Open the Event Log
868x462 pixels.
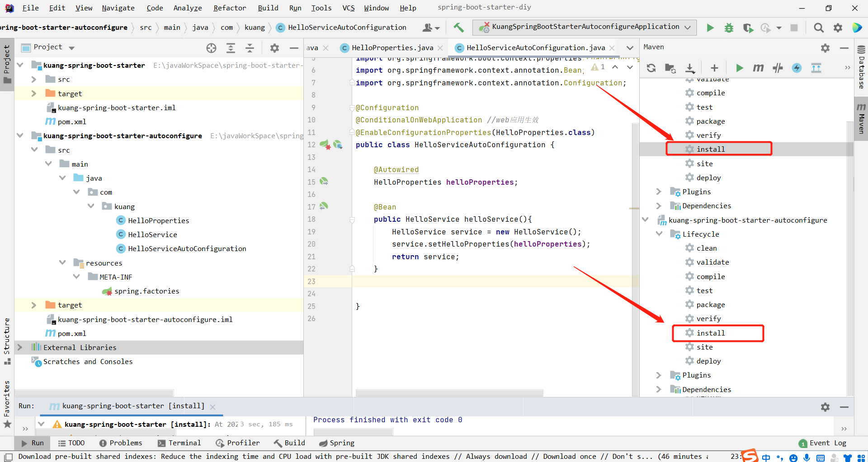pos(822,443)
